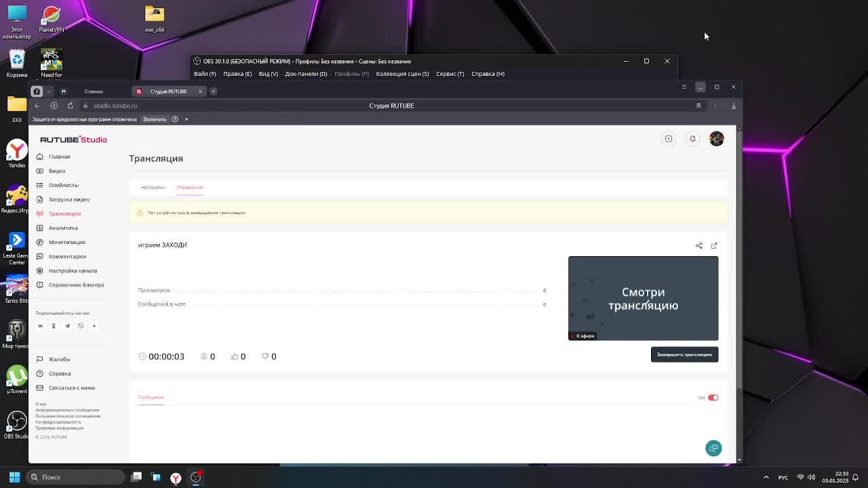Close the Студия RUTUBE browser tab
Viewport: 868px width, 488px height.
click(x=200, y=91)
